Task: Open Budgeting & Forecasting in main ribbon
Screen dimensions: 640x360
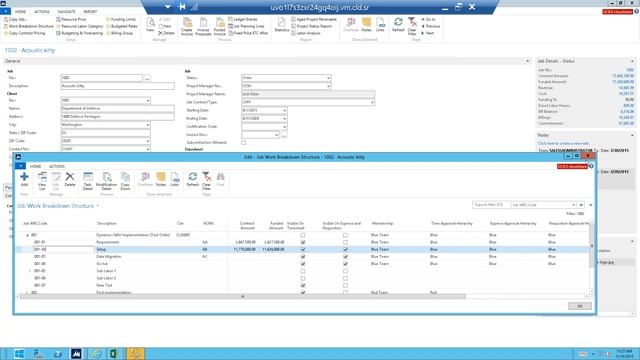Action: click(x=80, y=33)
